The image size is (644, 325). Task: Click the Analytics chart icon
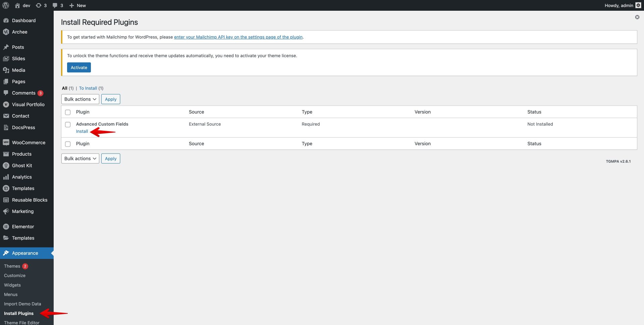point(6,177)
